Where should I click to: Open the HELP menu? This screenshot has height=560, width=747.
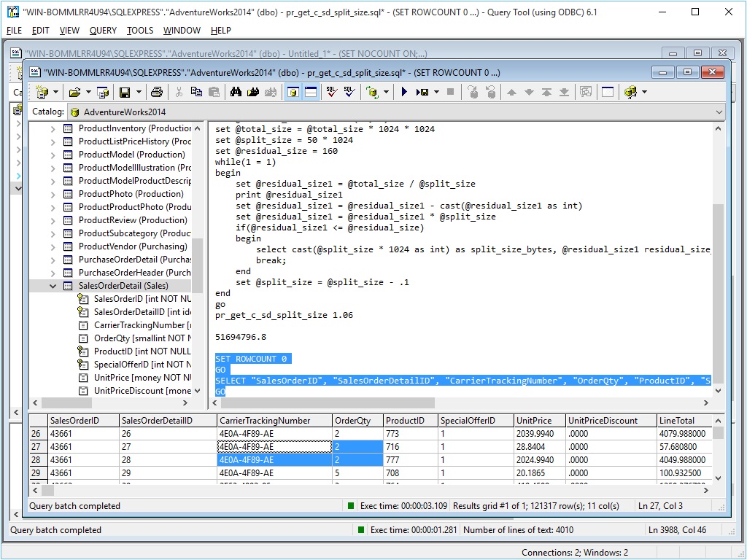pyautogui.click(x=220, y=31)
